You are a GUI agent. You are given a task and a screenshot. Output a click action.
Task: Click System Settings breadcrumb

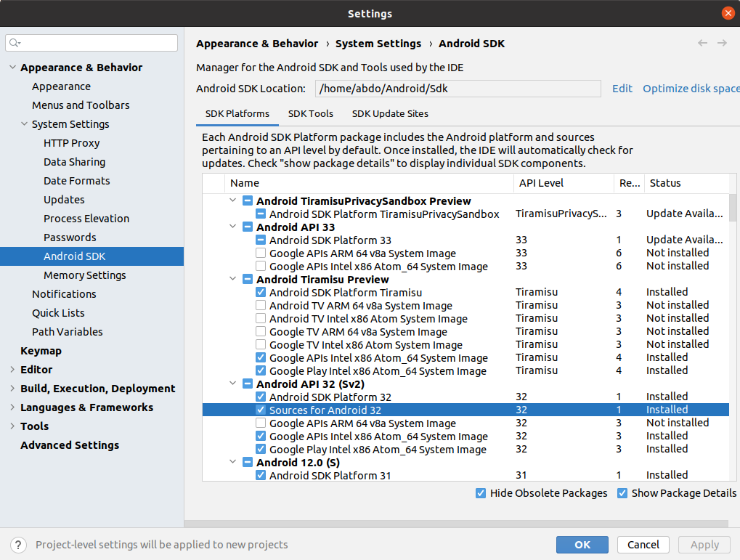(378, 44)
